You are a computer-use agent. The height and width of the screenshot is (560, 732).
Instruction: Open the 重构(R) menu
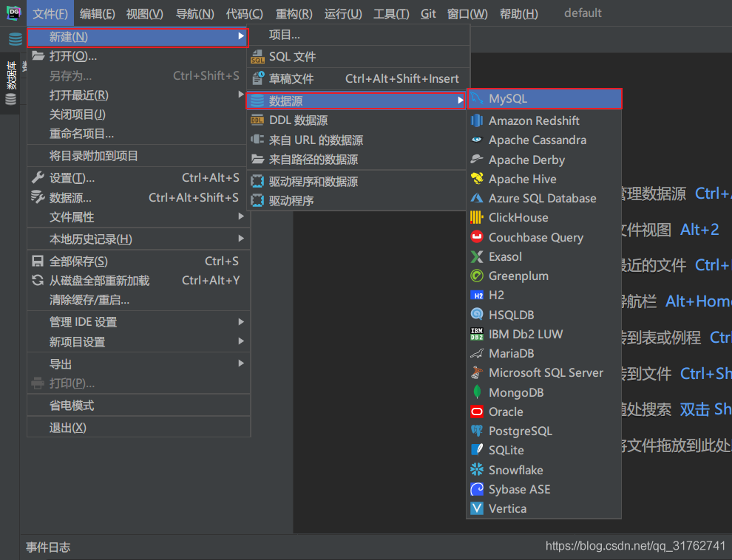(294, 13)
